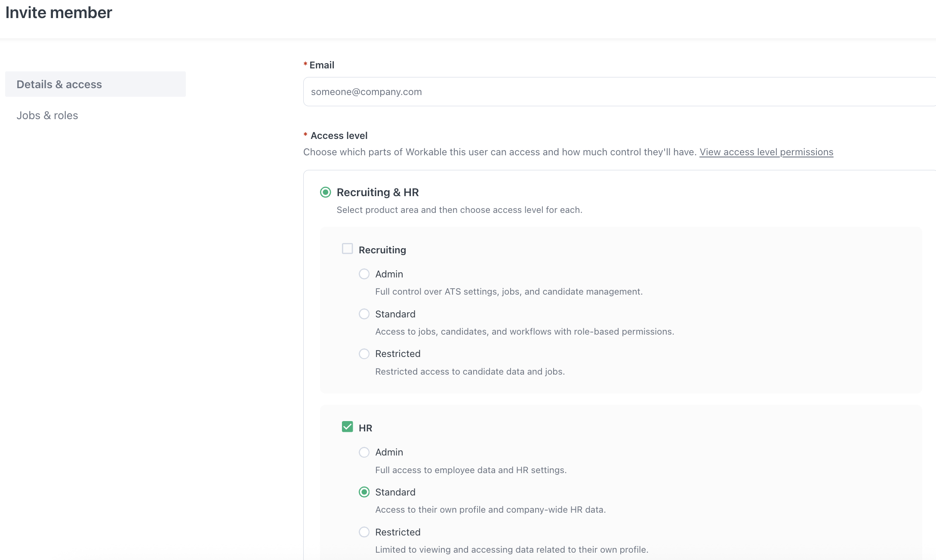Click the 'Access to their own profile' description
936x560 pixels.
click(x=490, y=510)
